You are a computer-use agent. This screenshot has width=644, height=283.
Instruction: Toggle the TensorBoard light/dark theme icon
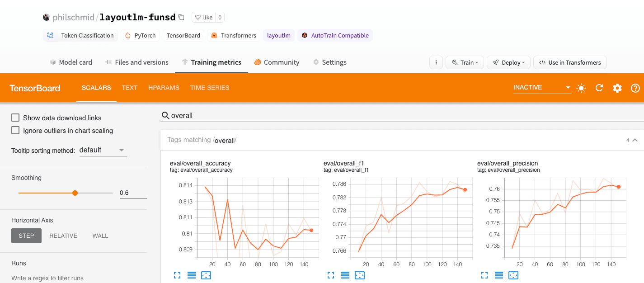581,88
